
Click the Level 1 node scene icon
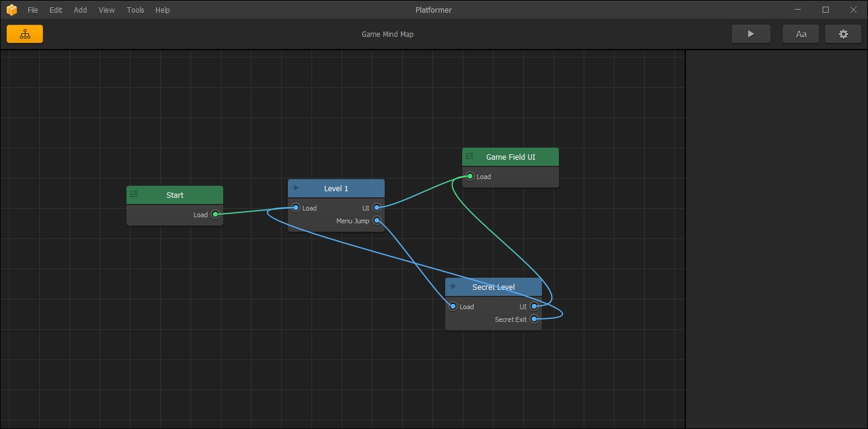click(x=295, y=188)
